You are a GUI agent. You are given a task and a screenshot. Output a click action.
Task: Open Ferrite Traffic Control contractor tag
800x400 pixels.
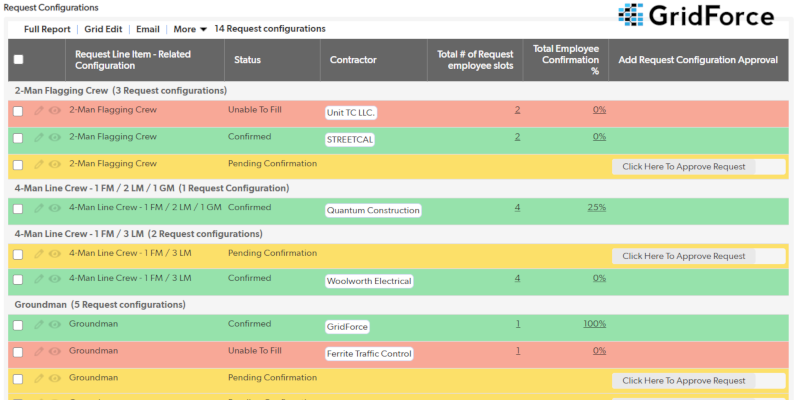369,354
